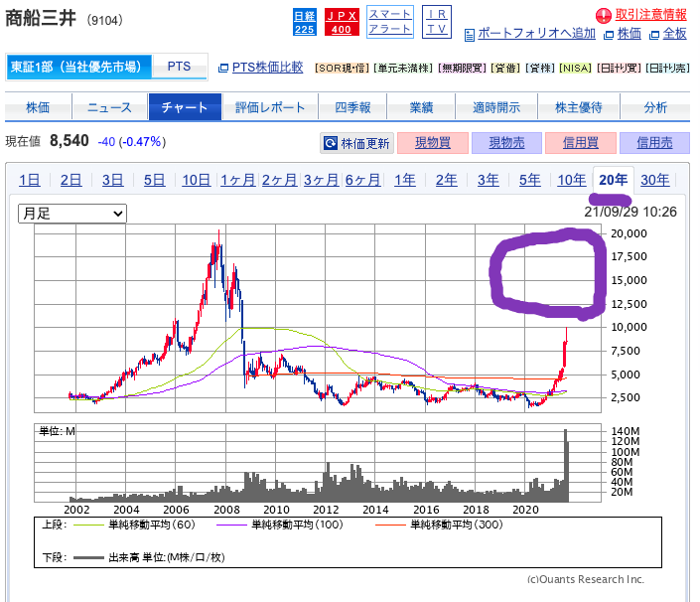The height and width of the screenshot is (602, 700).
Task: Open the 分析 tab
Action: click(655, 107)
